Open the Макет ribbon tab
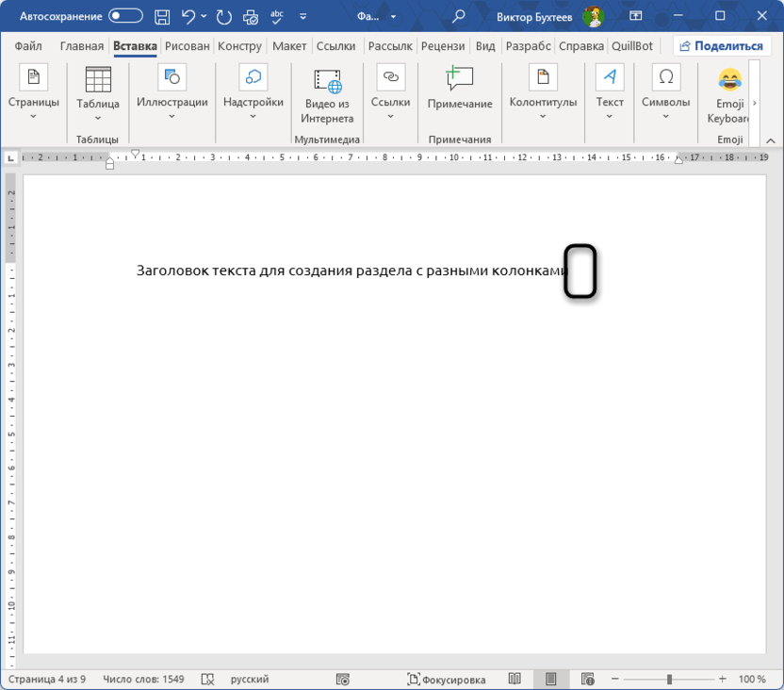 tap(289, 46)
